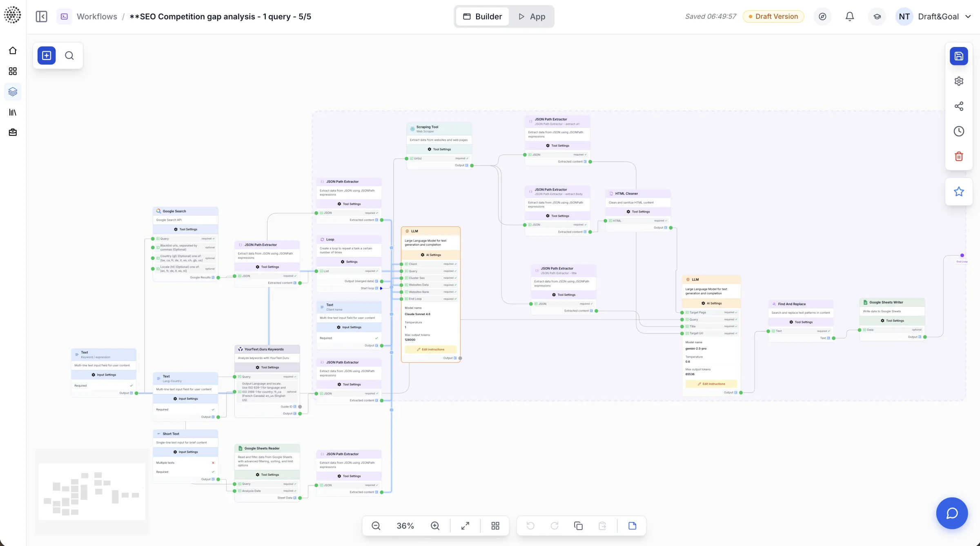Open workflow settings gear
The image size is (980, 546).
pyautogui.click(x=959, y=81)
